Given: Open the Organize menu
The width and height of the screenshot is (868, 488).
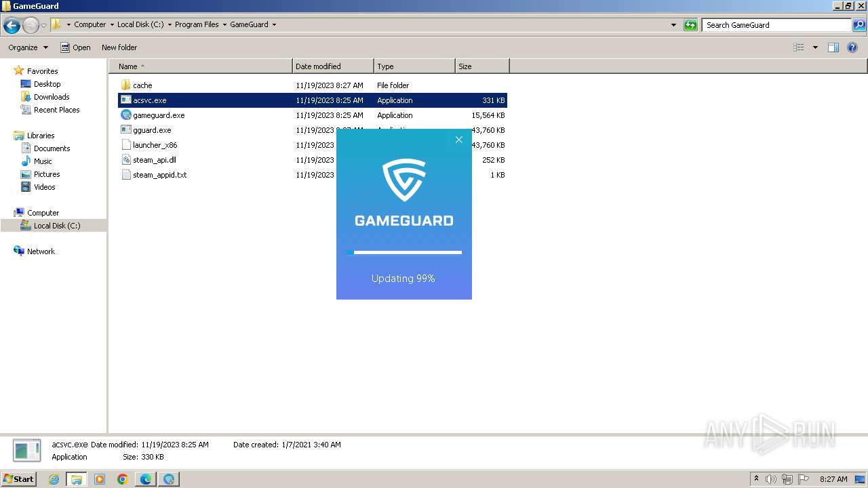Looking at the screenshot, I should coord(28,47).
